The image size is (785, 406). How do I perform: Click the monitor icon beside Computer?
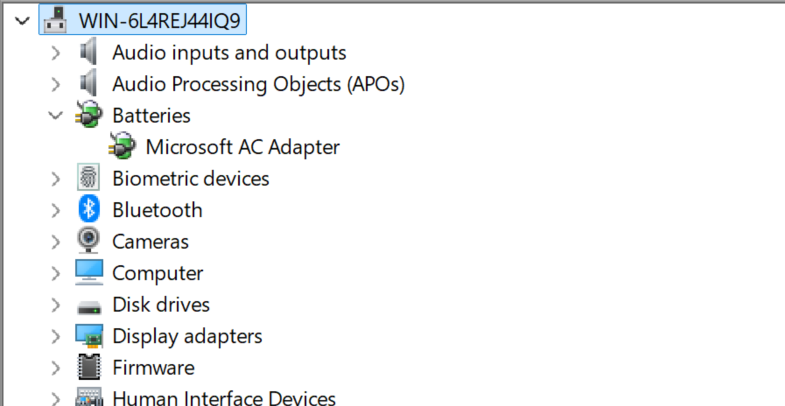(89, 273)
